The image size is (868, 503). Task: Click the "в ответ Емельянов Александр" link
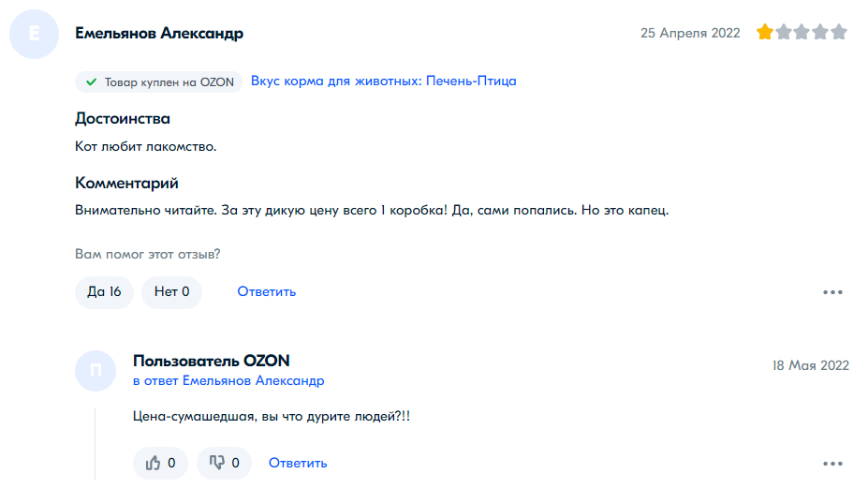228,381
